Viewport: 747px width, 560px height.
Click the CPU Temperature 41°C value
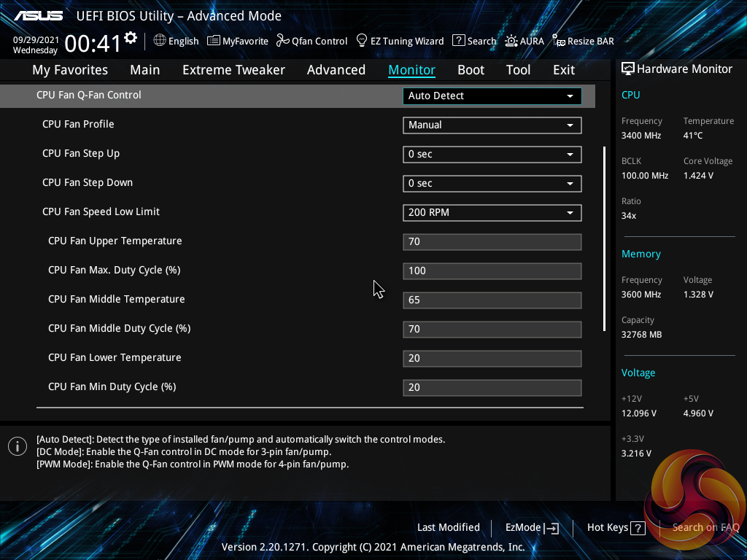tap(693, 136)
